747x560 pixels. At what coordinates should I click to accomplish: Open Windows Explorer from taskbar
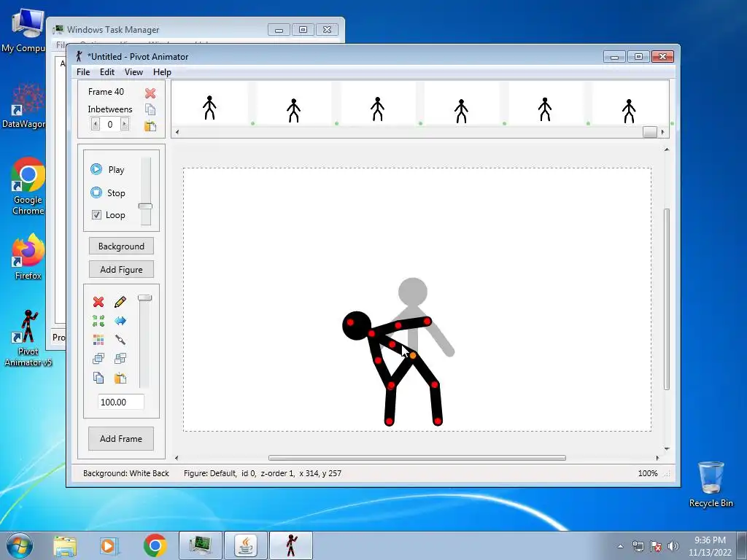point(65,545)
